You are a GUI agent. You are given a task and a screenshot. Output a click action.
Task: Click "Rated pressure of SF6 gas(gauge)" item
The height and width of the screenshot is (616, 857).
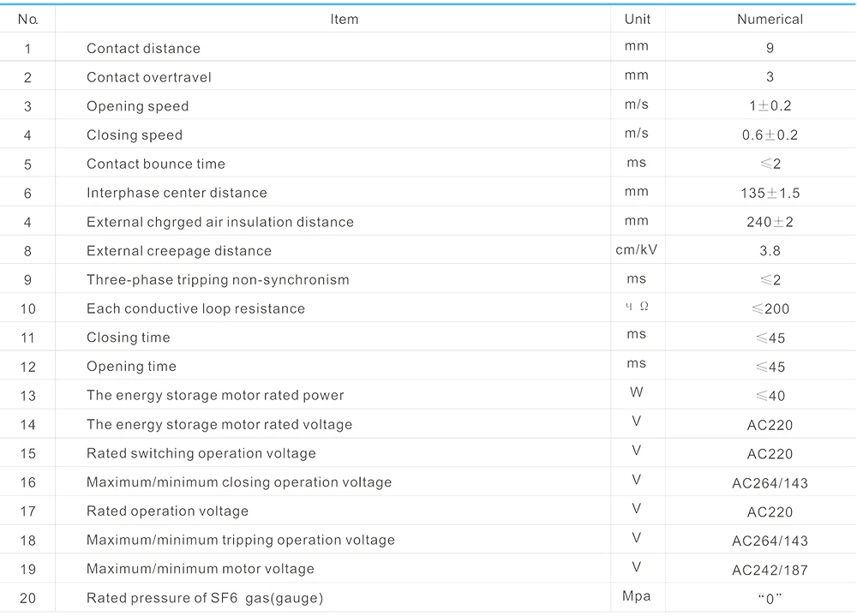coord(204,598)
